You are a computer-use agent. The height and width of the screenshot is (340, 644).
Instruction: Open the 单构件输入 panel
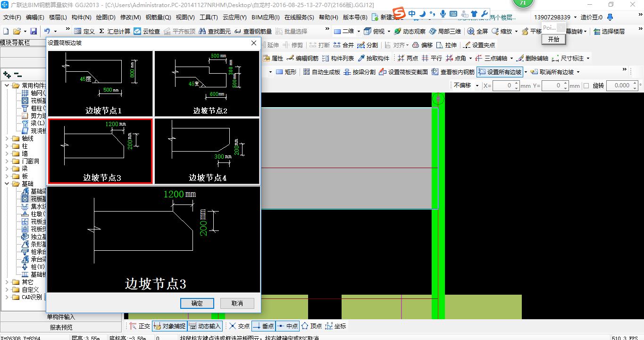tap(61, 317)
